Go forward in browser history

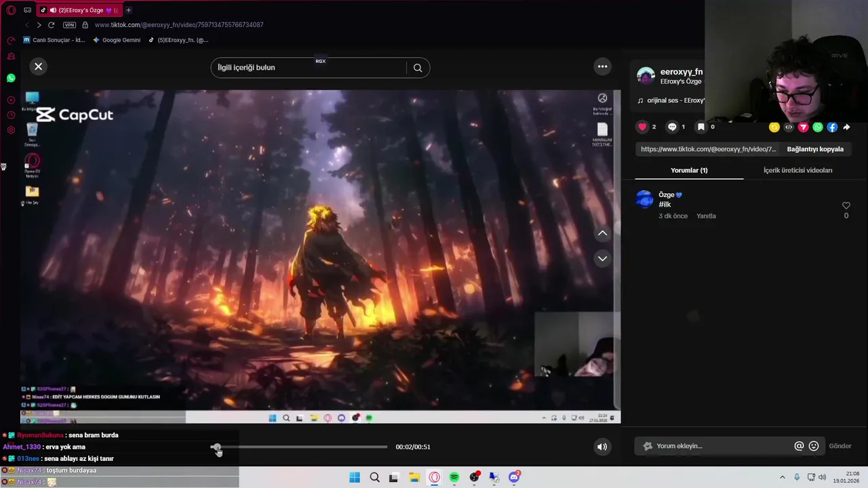39,25
